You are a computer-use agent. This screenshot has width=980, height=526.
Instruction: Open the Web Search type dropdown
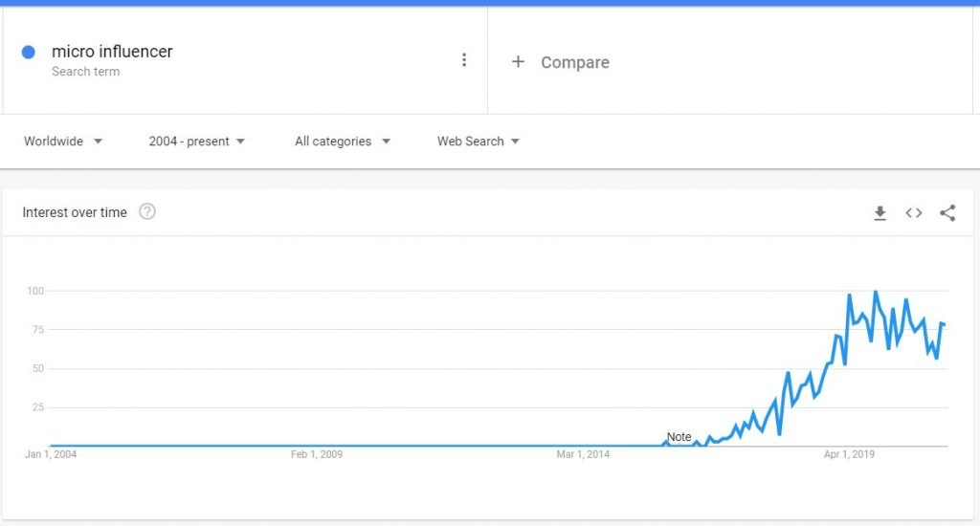tap(479, 142)
